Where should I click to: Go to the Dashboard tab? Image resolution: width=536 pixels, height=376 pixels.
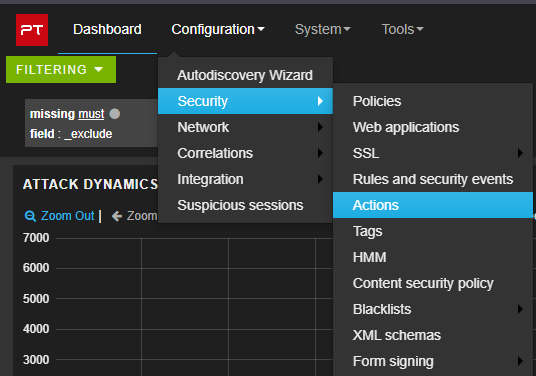pyautogui.click(x=107, y=29)
